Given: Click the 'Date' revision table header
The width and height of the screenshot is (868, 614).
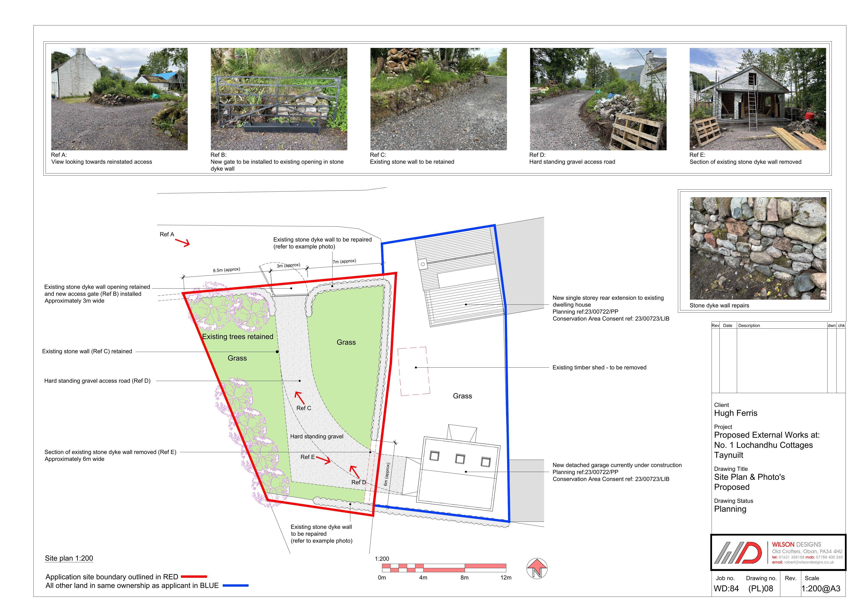Looking at the screenshot, I should click(727, 325).
